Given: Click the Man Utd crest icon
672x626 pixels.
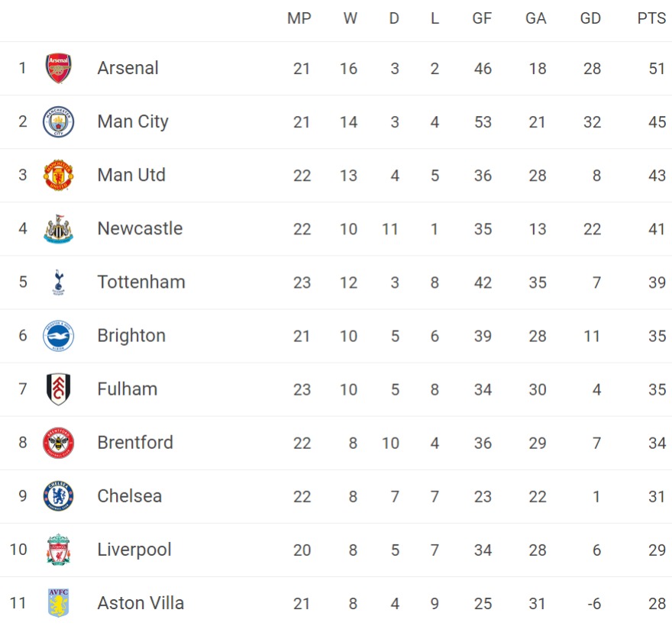Looking at the screenshot, I should click(x=58, y=176).
